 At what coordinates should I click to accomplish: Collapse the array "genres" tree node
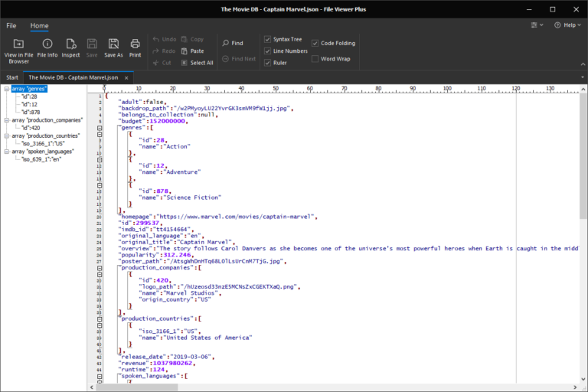[7, 89]
